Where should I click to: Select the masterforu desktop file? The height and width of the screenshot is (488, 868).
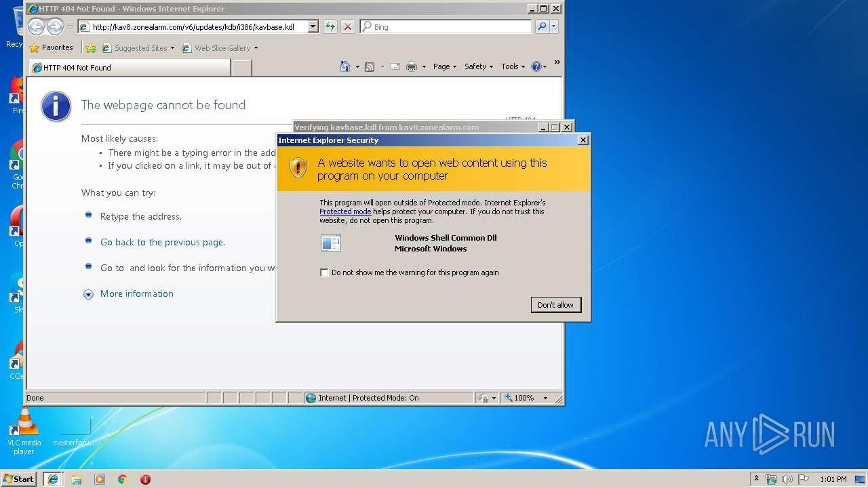tap(75, 432)
